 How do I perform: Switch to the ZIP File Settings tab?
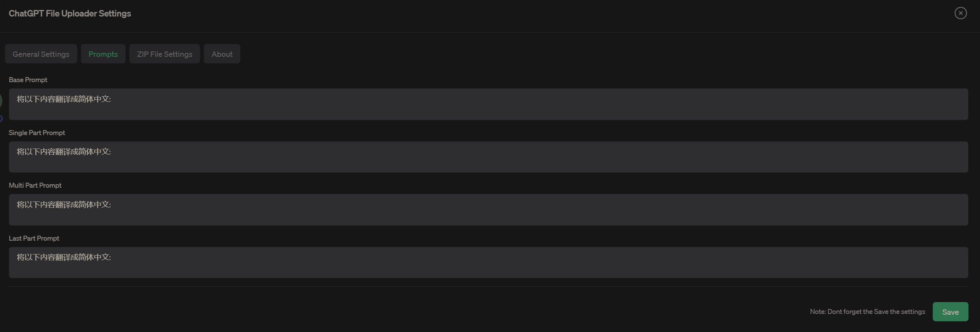click(164, 54)
